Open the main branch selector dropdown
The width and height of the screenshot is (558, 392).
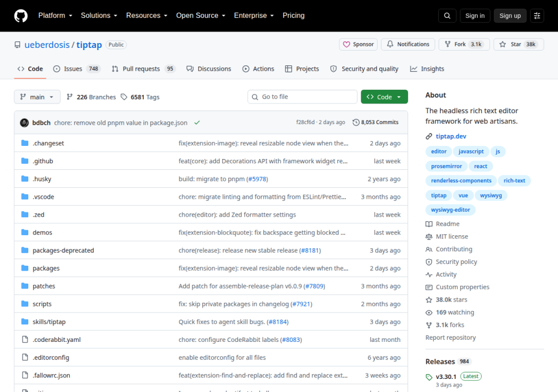click(37, 97)
